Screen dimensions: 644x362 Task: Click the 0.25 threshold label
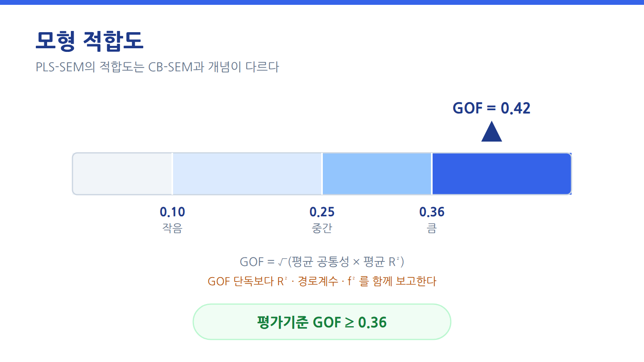coord(322,212)
